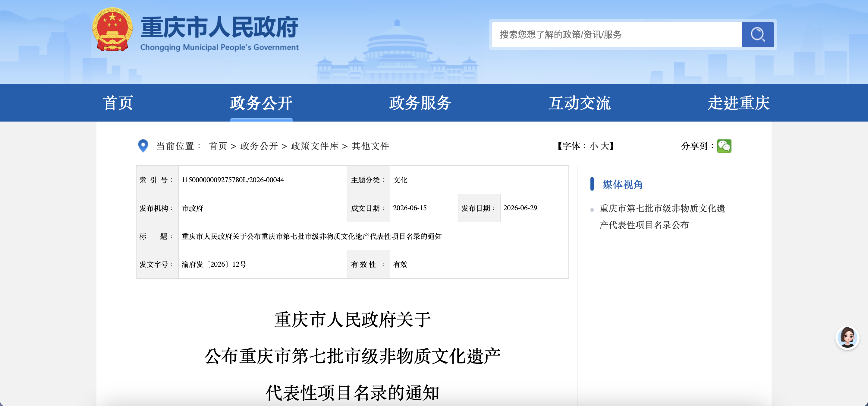Go to 政策文件库 in the breadcrumb
The image size is (868, 406).
(315, 146)
